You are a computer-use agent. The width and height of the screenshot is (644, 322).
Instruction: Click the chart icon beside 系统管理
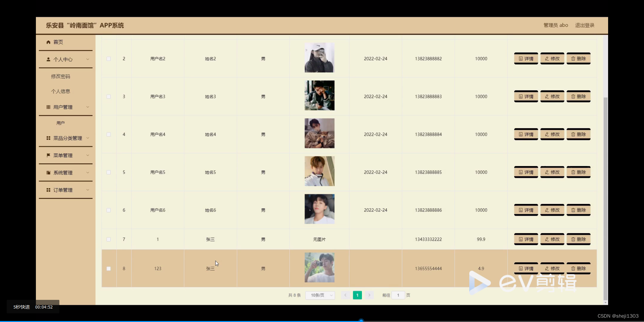(x=49, y=172)
